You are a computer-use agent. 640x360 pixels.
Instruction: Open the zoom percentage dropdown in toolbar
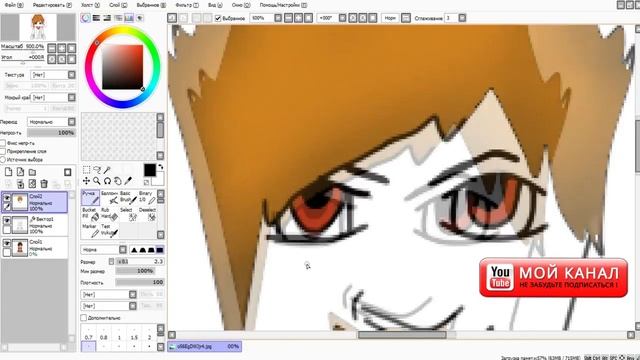[x=278, y=18]
